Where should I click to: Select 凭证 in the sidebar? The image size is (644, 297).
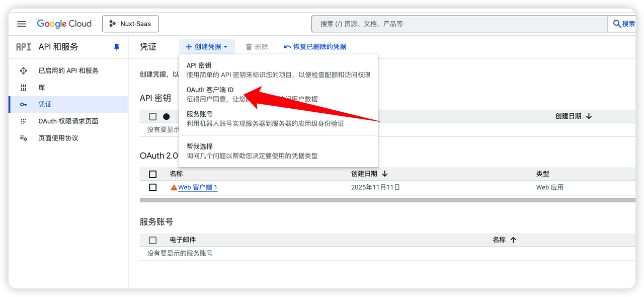pos(68,104)
